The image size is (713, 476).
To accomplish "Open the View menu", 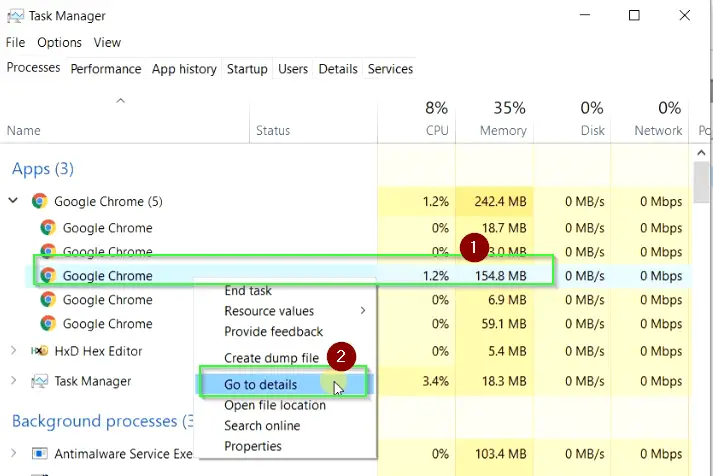I will coord(107,42).
